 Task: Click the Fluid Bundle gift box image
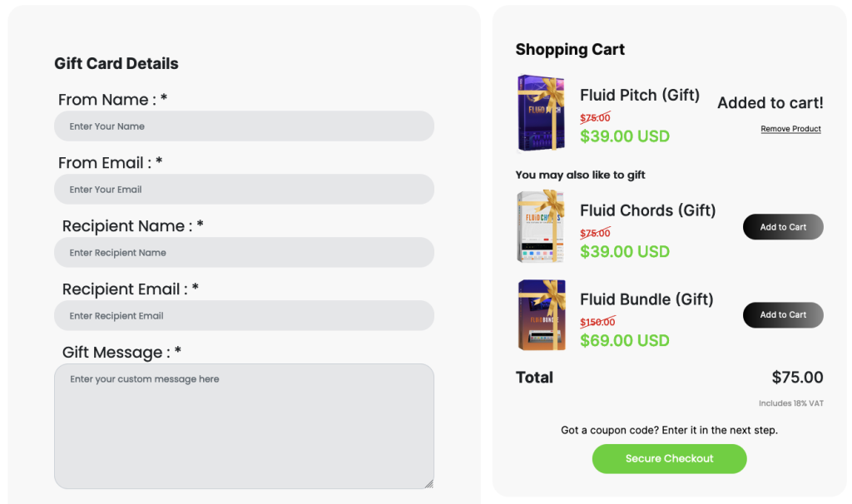tap(541, 315)
